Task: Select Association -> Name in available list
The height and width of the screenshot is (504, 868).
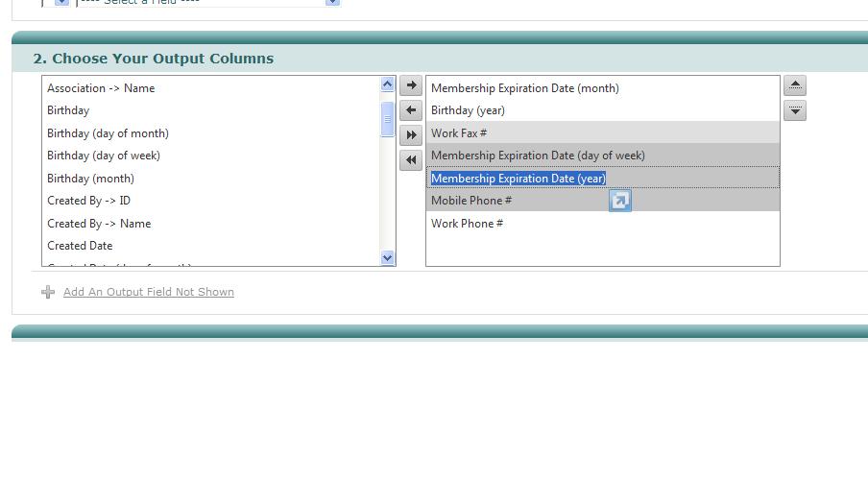Action: coord(211,88)
